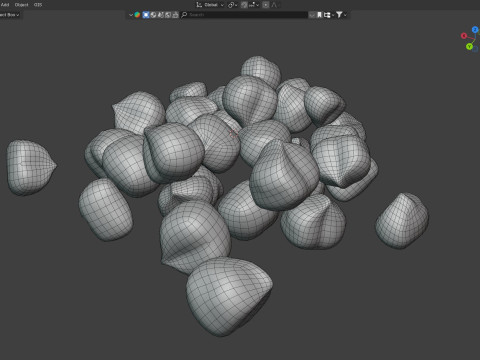Expand the asset bar left chevron
The height and width of the screenshot is (360, 480).
(131, 15)
